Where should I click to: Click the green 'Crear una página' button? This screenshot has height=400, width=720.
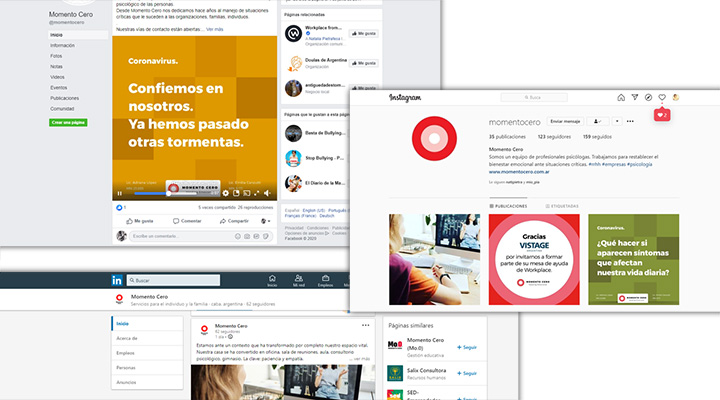68,123
